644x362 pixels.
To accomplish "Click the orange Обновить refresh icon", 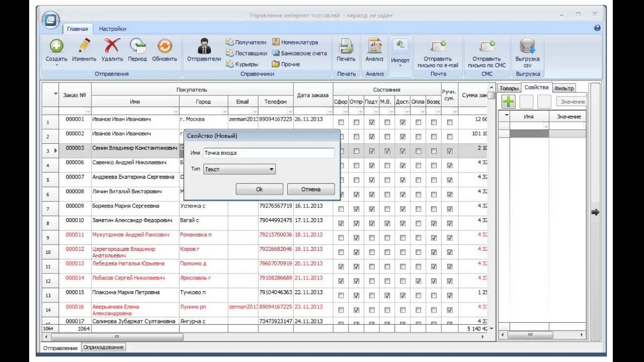I will click(165, 46).
